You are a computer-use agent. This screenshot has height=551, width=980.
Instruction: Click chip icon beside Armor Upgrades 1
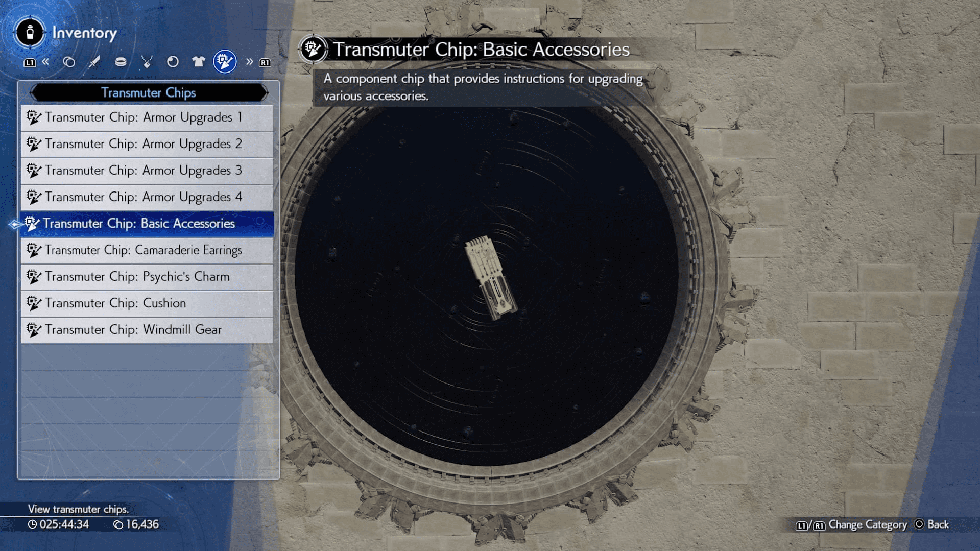34,117
